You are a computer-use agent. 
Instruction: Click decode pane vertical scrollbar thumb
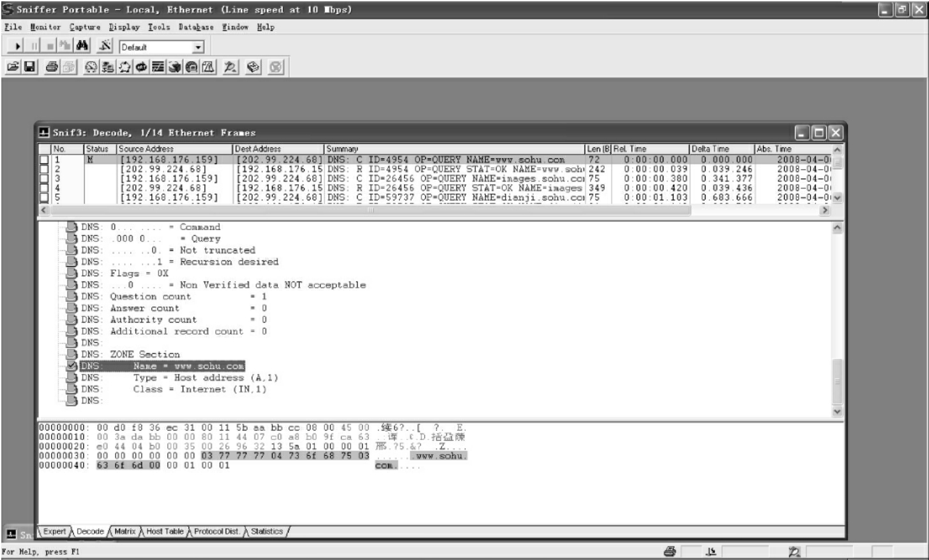838,380
